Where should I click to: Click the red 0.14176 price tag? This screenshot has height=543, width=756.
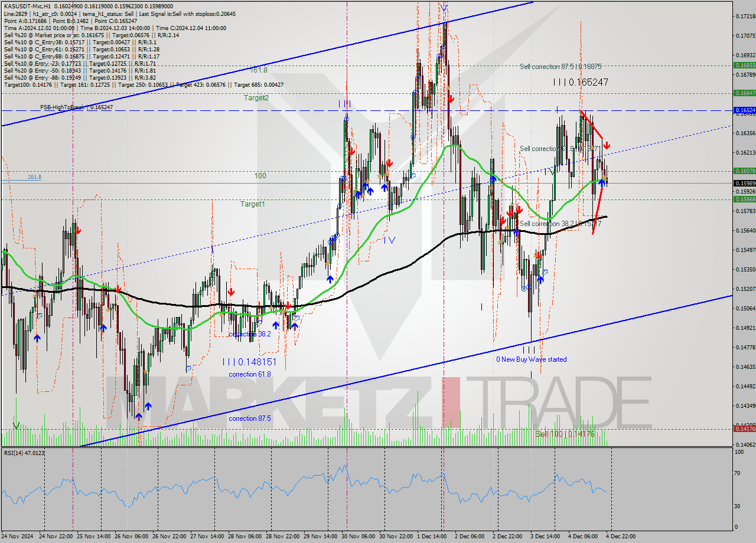pos(744,429)
